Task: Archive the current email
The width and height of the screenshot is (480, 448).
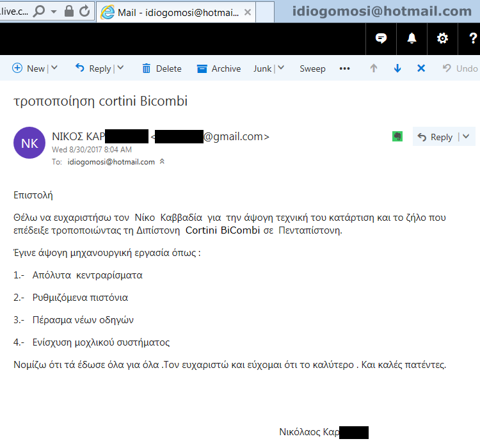Action: pos(219,68)
